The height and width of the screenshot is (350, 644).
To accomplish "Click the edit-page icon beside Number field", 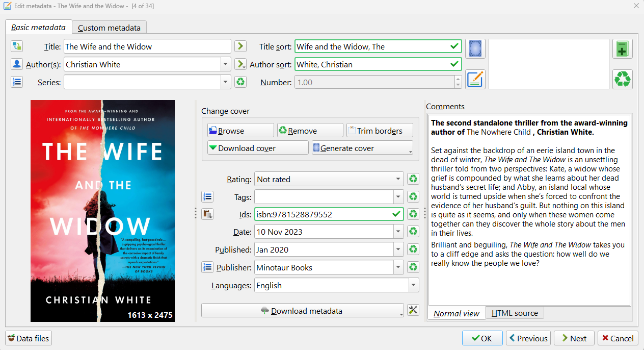I will (475, 79).
